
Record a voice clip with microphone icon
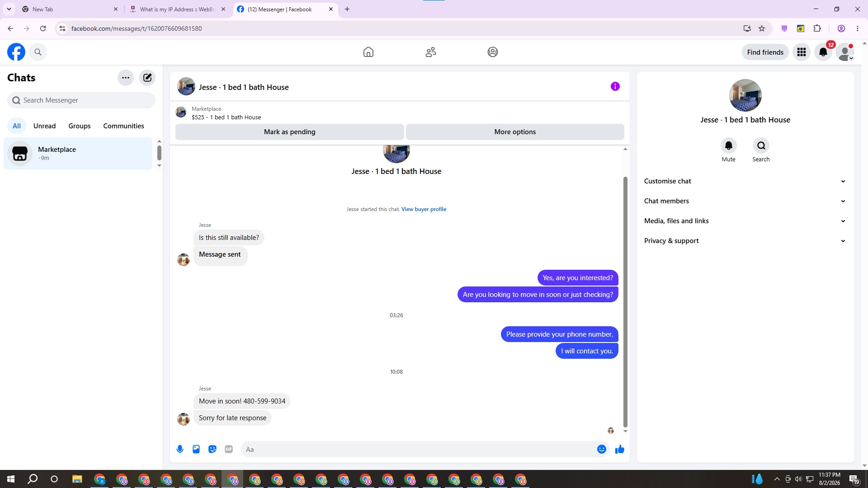click(180, 449)
